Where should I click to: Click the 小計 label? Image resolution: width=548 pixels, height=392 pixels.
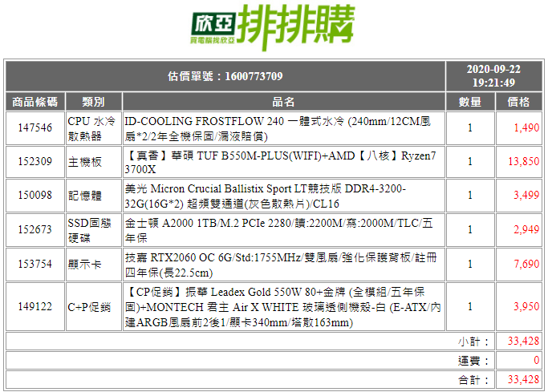pos(473,341)
